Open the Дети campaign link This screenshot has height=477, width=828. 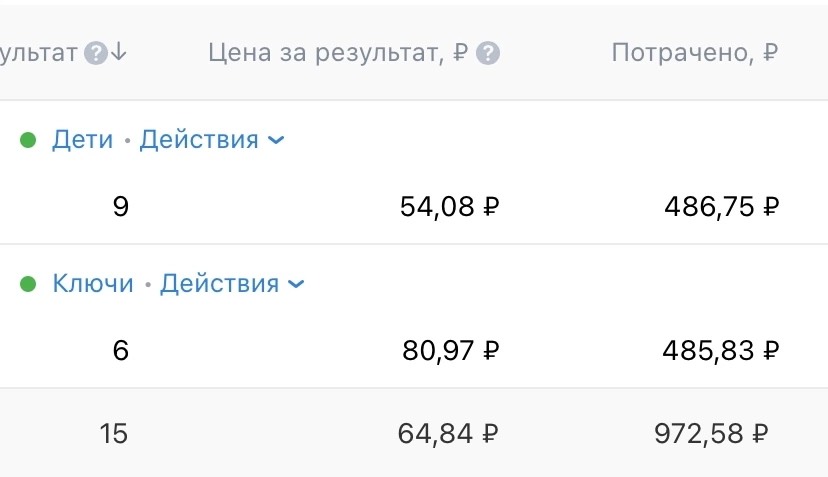pos(82,140)
